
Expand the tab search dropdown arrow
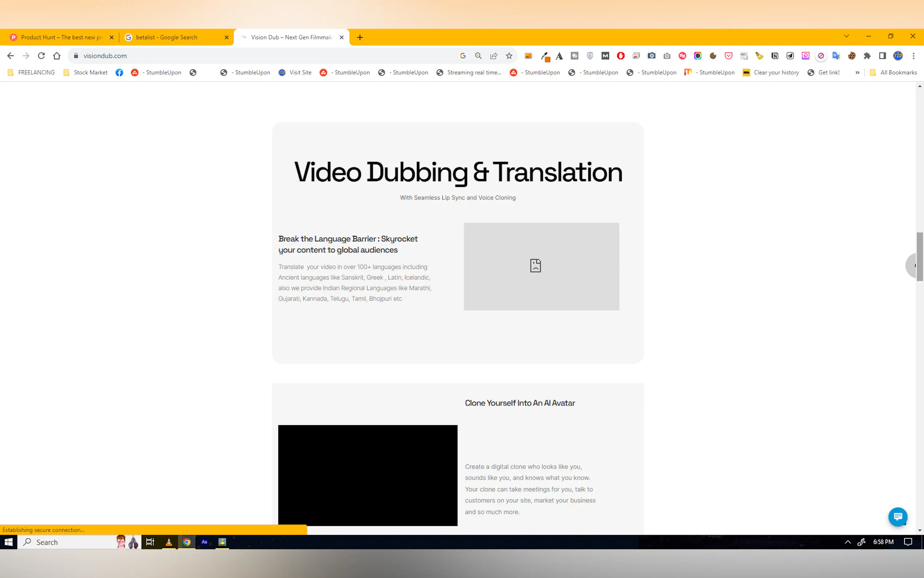coord(847,36)
